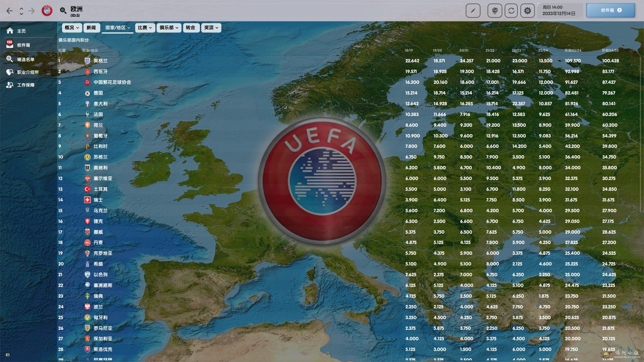Click the 欧洲 page title
644x362 pixels.
point(76,9)
